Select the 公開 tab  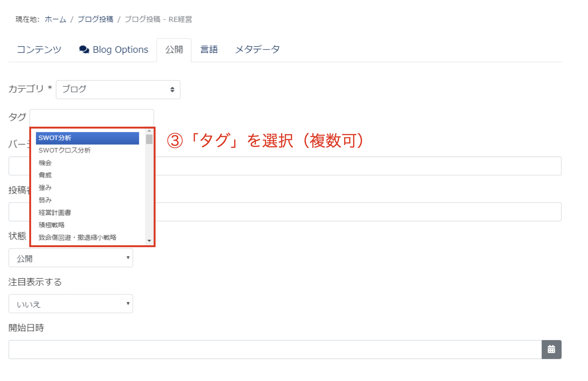point(174,49)
